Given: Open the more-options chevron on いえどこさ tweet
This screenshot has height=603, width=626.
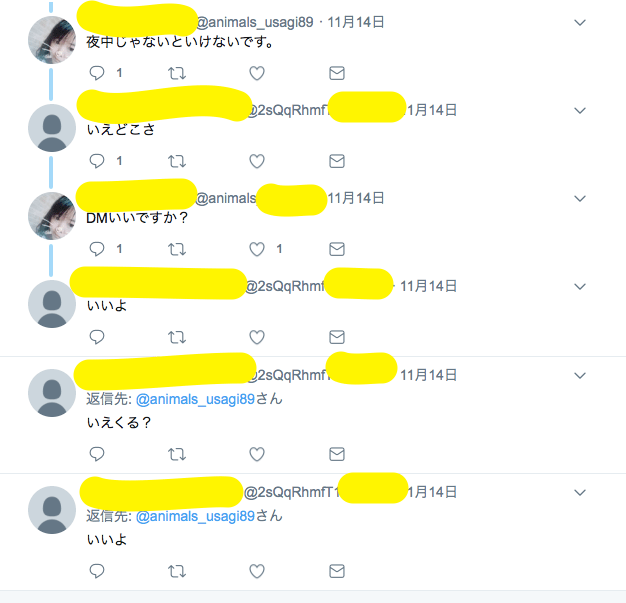Looking at the screenshot, I should [x=580, y=111].
